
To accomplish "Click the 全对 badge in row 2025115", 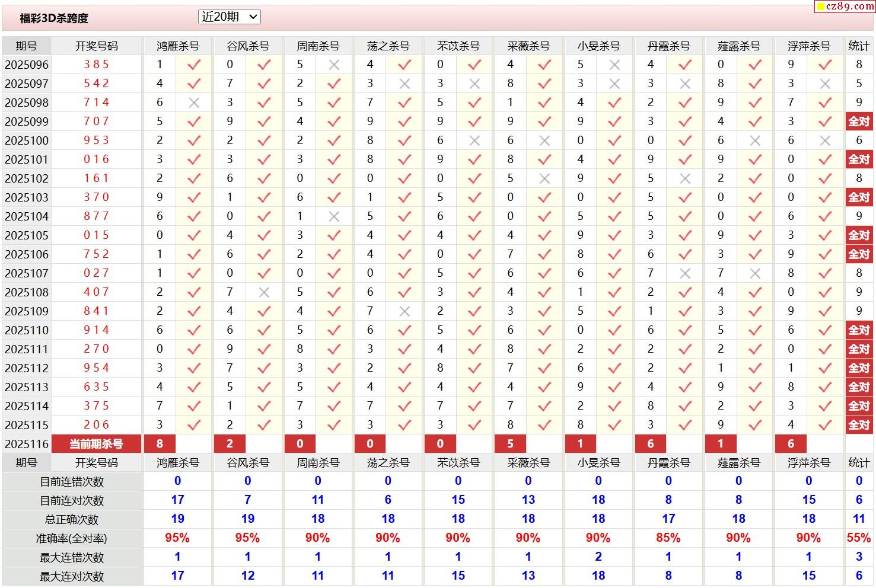I will pyautogui.click(x=859, y=425).
